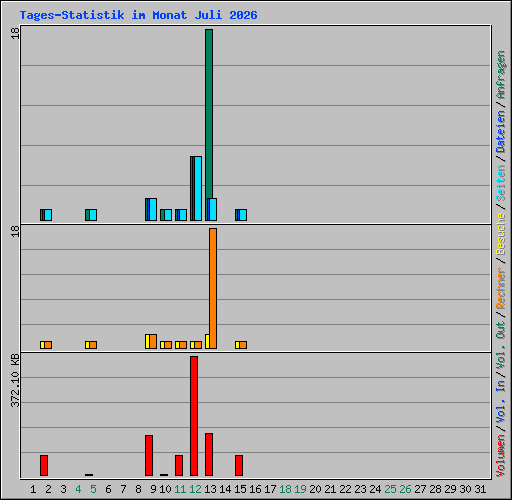The width and height of the screenshot is (512, 500).
Task: Select the red volume bar for day 15
Action: pyautogui.click(x=239, y=465)
